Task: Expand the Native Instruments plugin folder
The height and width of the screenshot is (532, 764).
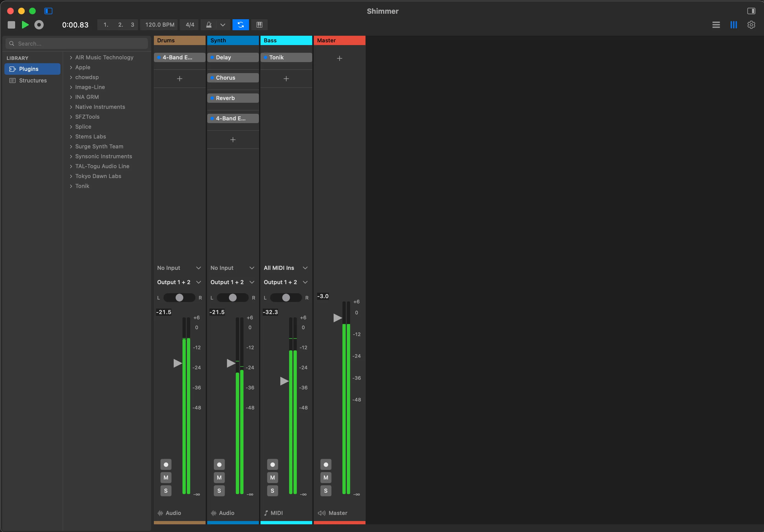Action: (71, 107)
